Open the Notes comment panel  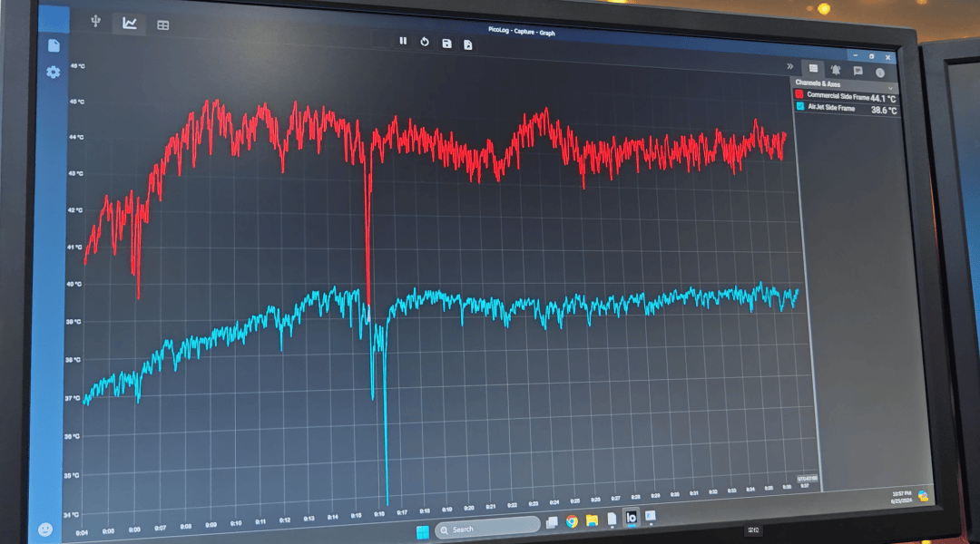point(857,72)
